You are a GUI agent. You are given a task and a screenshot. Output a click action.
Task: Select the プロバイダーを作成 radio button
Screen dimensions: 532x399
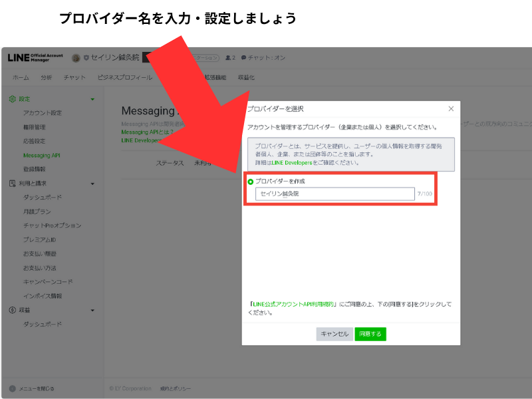pos(250,181)
